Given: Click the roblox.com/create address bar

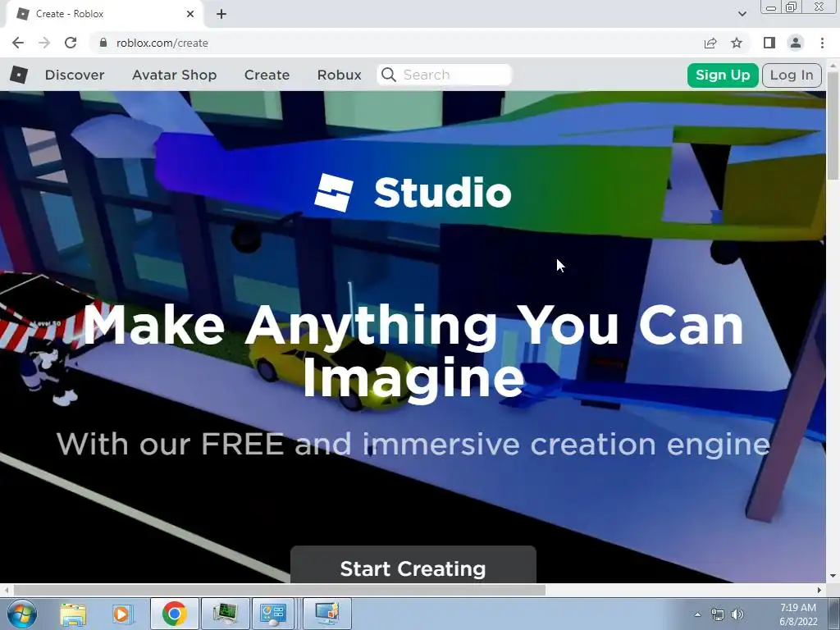Looking at the screenshot, I should [396, 43].
